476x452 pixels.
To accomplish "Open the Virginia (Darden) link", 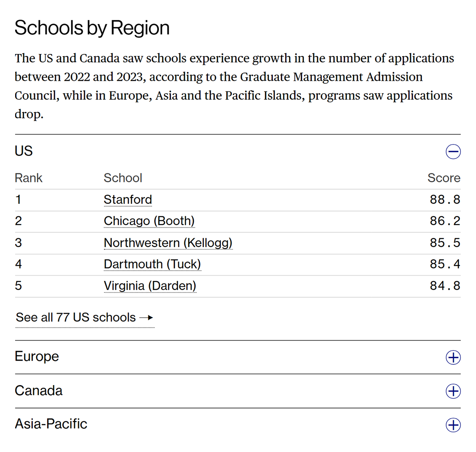I will tap(150, 286).
